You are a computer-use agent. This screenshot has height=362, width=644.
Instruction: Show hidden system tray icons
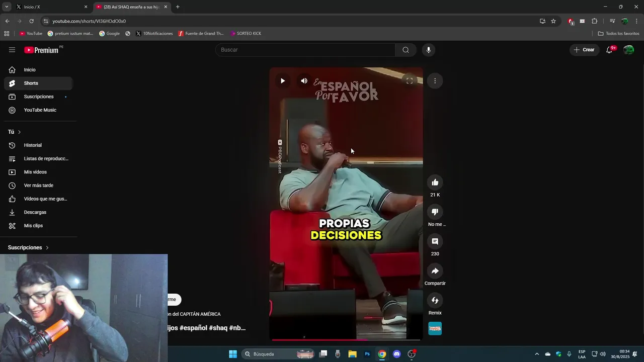(x=536, y=354)
